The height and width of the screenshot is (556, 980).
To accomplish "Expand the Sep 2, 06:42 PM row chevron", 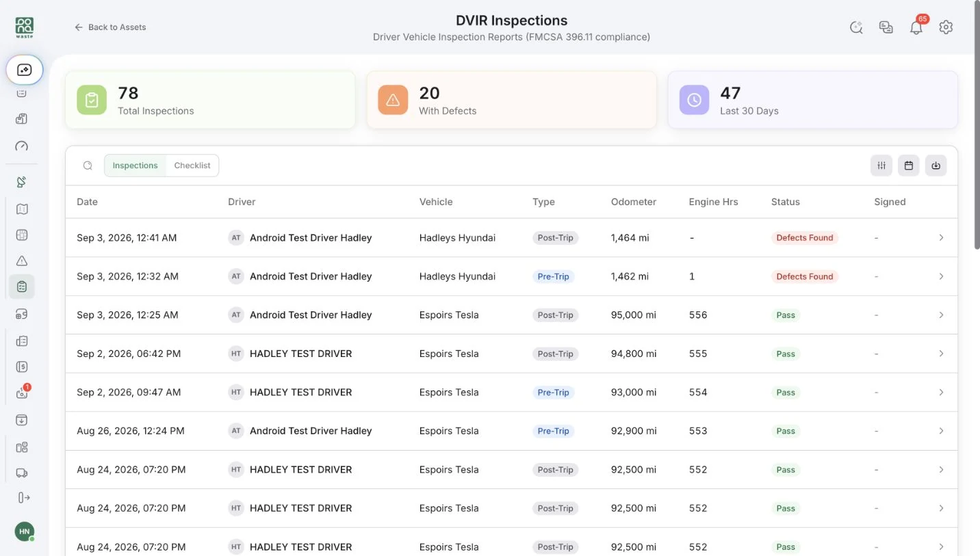I will click(941, 354).
